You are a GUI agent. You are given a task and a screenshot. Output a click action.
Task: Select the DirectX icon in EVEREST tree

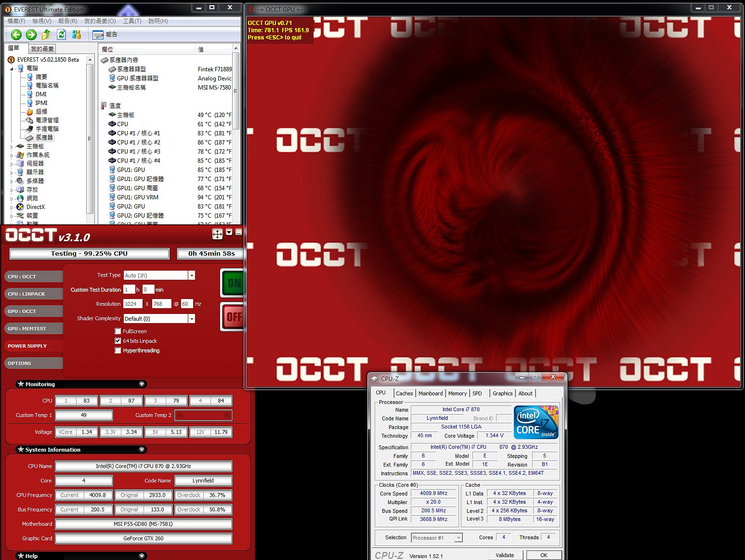[x=20, y=207]
